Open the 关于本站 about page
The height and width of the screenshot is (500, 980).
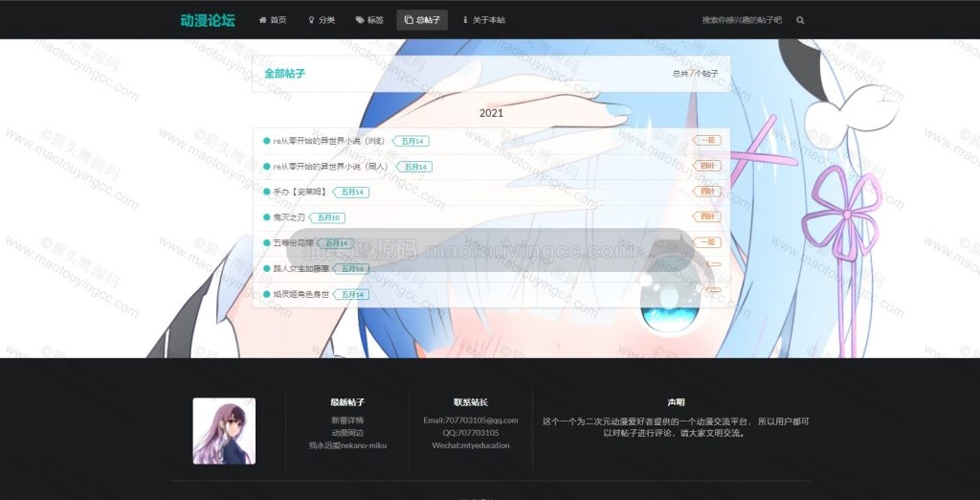tap(483, 20)
